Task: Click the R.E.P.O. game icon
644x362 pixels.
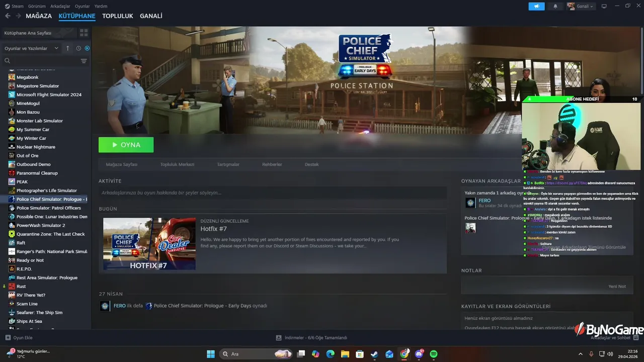Action: pos(12,269)
